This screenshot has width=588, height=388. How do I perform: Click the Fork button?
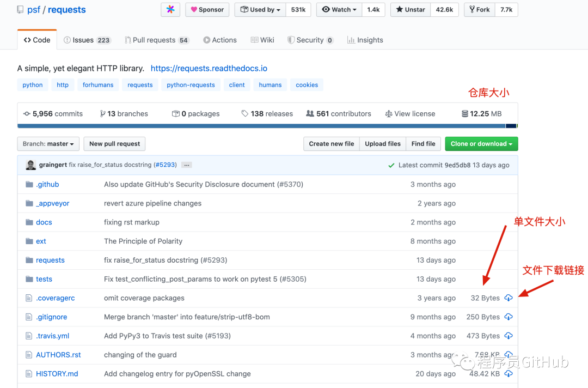click(x=480, y=10)
